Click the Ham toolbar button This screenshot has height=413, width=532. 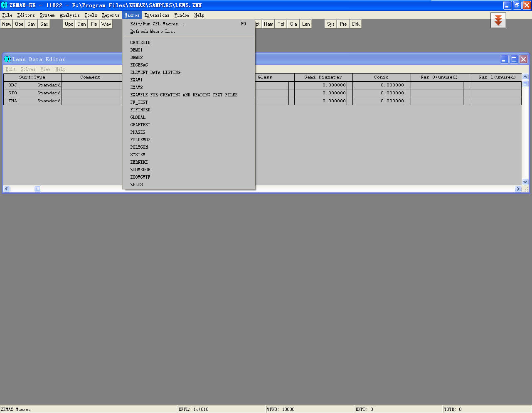268,24
